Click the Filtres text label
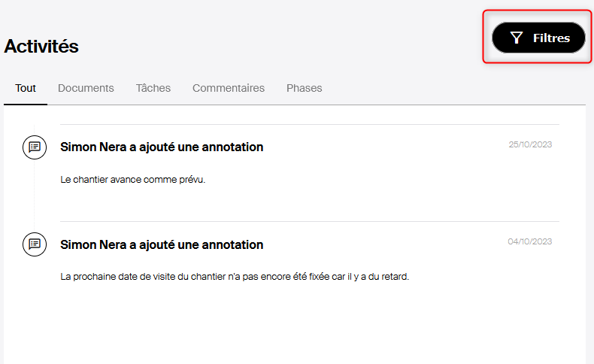The image size is (594, 364). [x=551, y=38]
